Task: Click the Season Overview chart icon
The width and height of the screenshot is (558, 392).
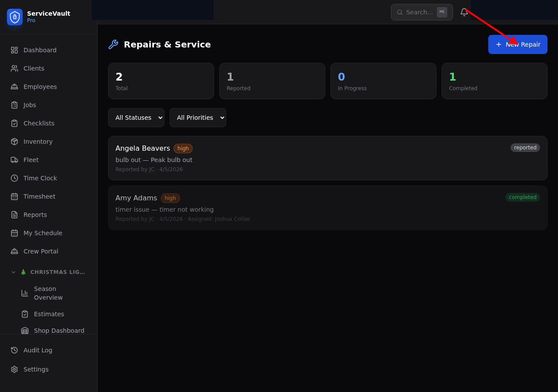Action: pyautogui.click(x=25, y=293)
